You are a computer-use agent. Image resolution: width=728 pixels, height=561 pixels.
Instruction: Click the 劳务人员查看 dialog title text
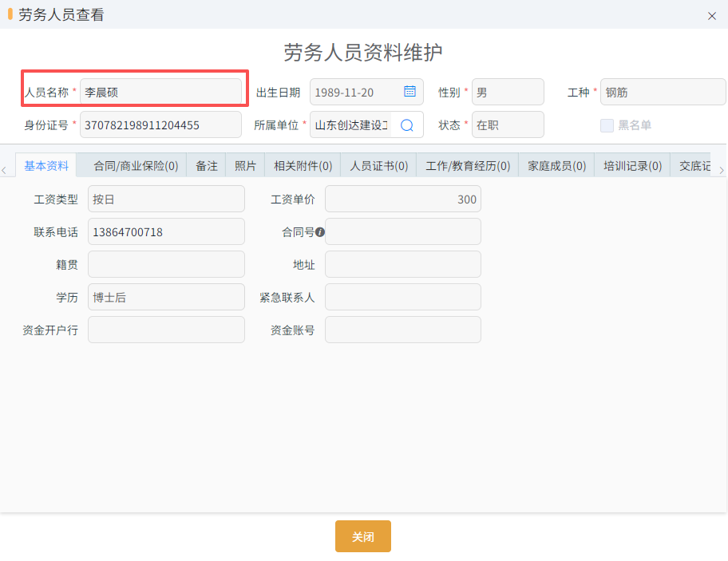click(61, 15)
